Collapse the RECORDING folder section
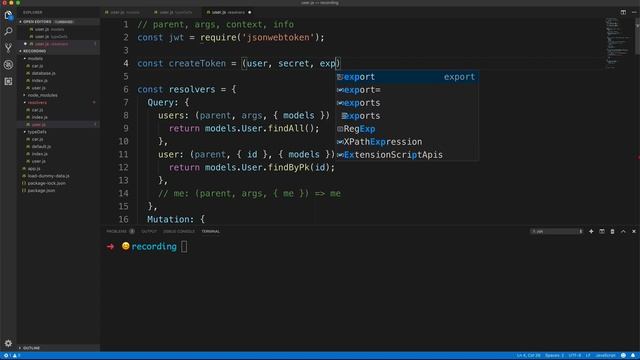This screenshot has height=360, width=640. 34,51
